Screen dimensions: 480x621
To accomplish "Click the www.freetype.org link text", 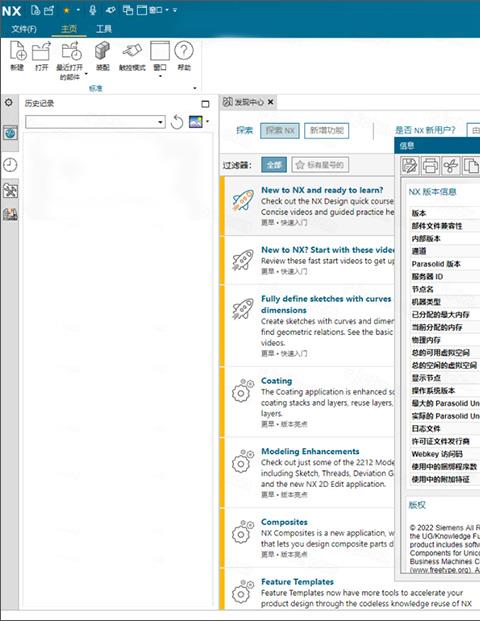I will (441, 570).
